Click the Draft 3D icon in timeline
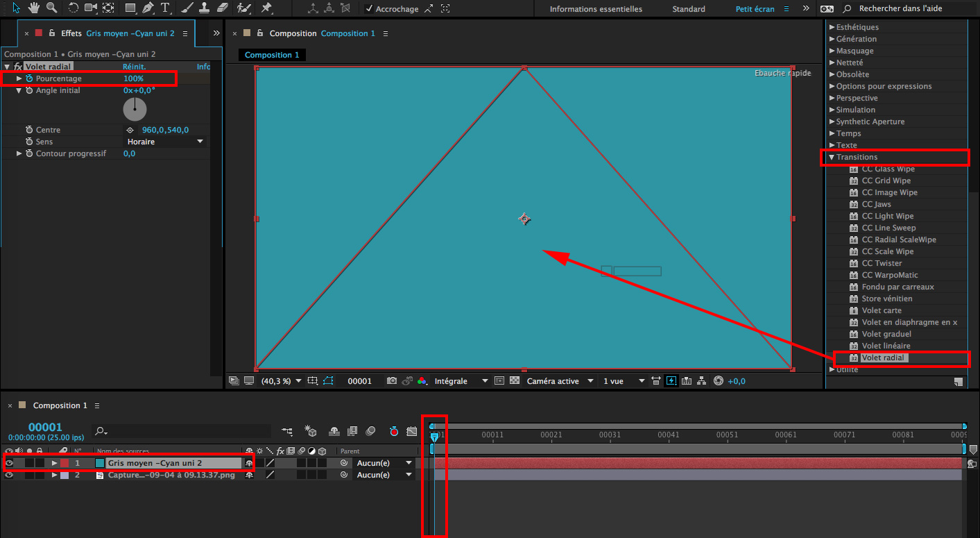The image size is (980, 538). tap(311, 431)
